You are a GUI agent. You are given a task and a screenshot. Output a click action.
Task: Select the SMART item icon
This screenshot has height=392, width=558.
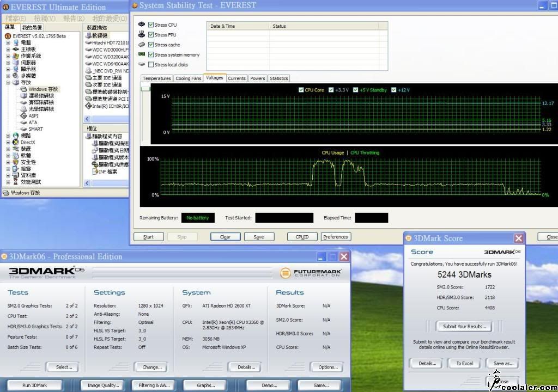(x=24, y=129)
